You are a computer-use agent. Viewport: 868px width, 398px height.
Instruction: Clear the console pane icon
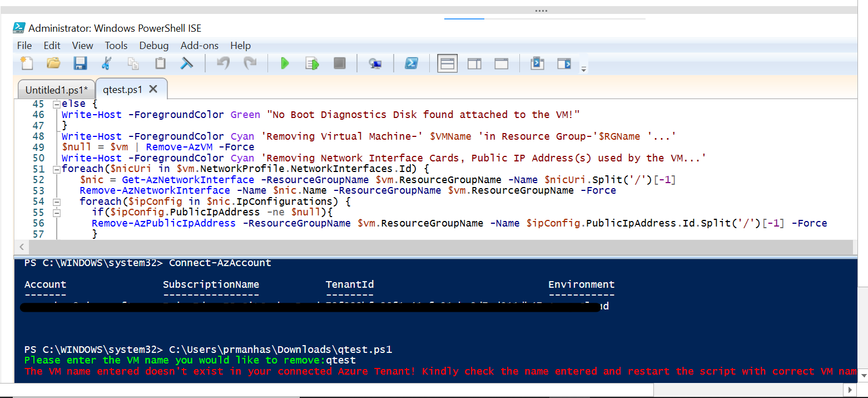click(x=187, y=63)
